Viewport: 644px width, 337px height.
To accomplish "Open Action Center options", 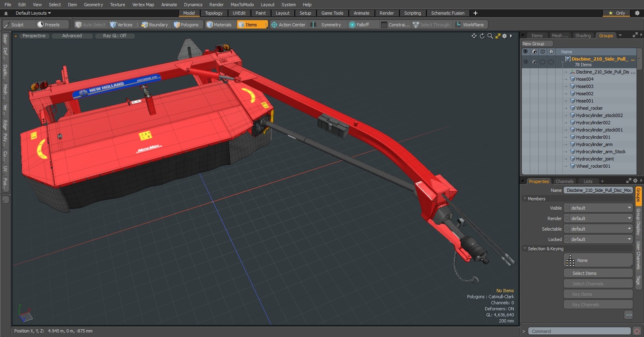I will pyautogui.click(x=288, y=25).
